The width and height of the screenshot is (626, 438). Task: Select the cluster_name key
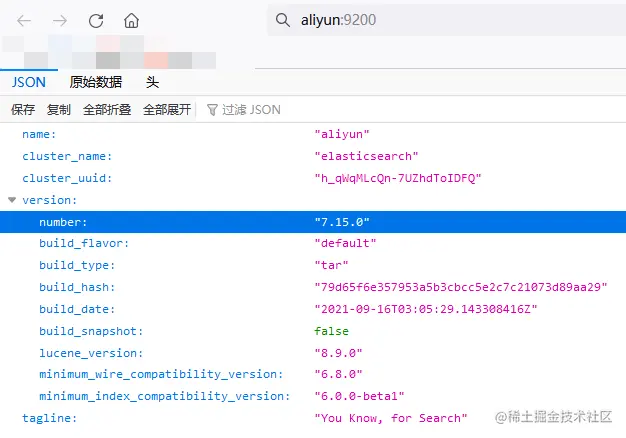tap(67, 156)
